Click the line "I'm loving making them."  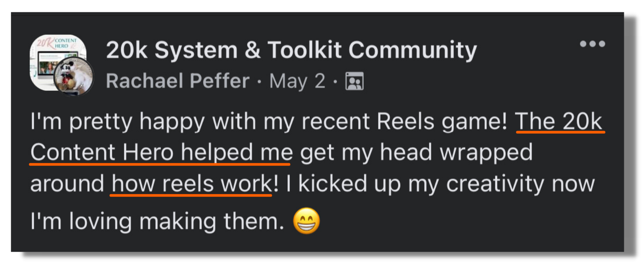coord(157,221)
